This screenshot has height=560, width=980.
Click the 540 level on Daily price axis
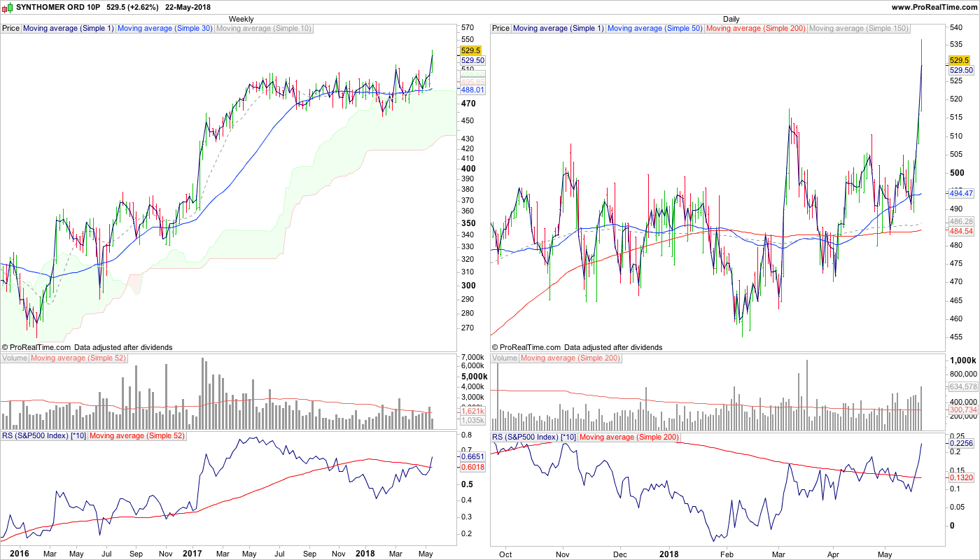click(958, 27)
